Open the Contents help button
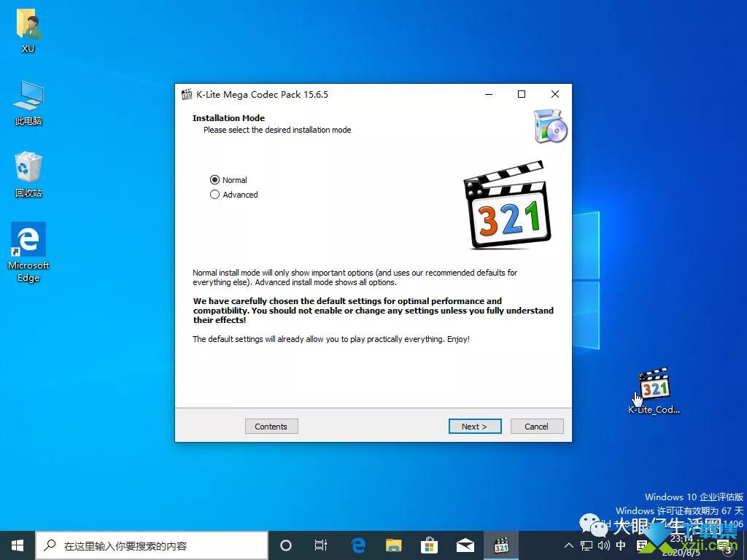Viewport: 747px width, 560px height. point(271,426)
